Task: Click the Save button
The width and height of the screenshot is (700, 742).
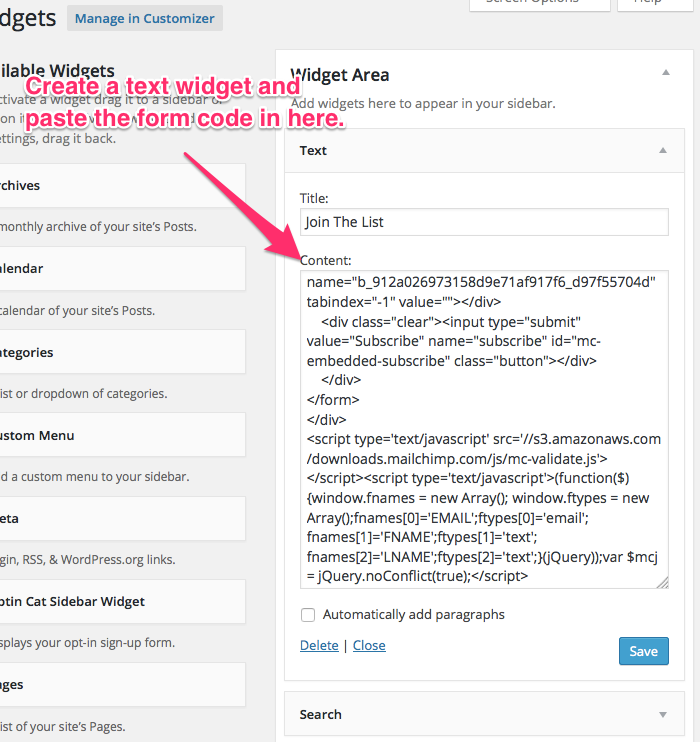Action: [x=643, y=651]
